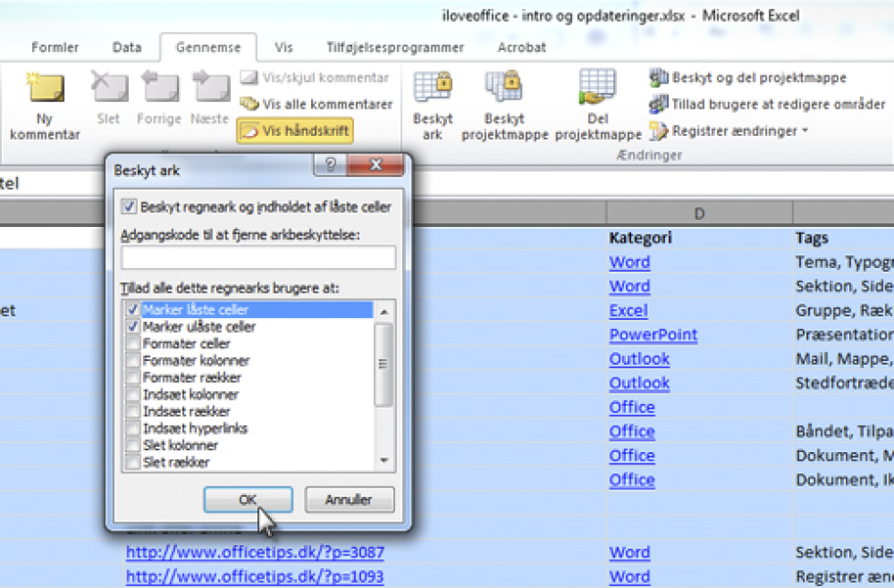The width and height of the screenshot is (894, 588).
Task: Click the Beskyt ark ribbon icon
Action: (432, 89)
